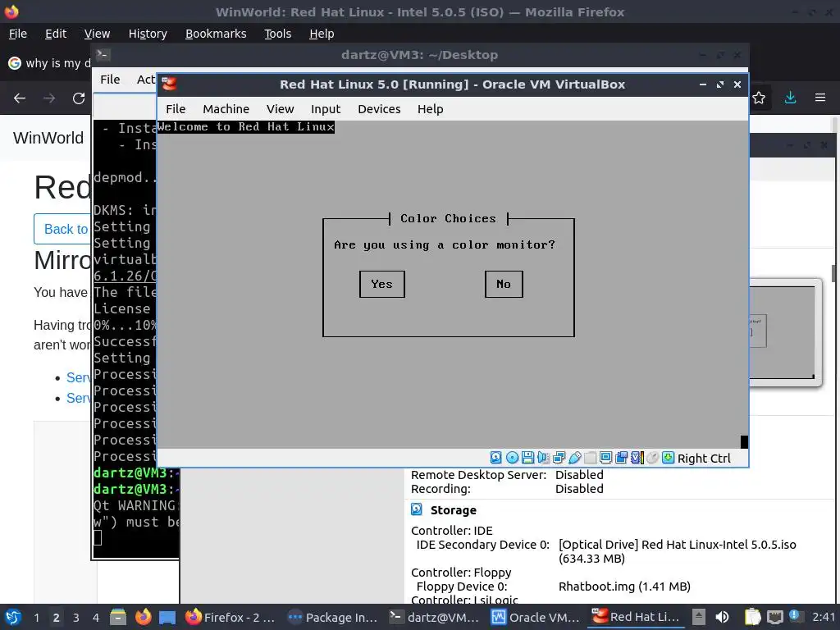Click the audio indicator in VM status bar
Screen dimensions: 840x630
click(543, 458)
